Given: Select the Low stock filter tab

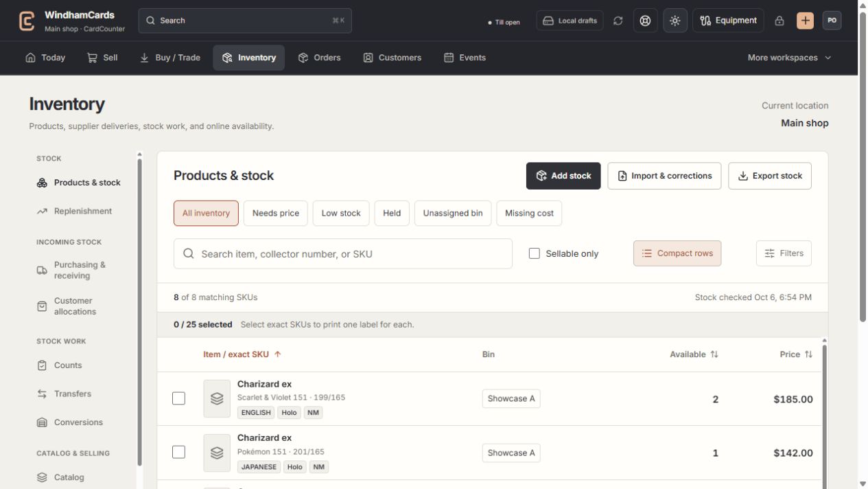Looking at the screenshot, I should click(341, 213).
